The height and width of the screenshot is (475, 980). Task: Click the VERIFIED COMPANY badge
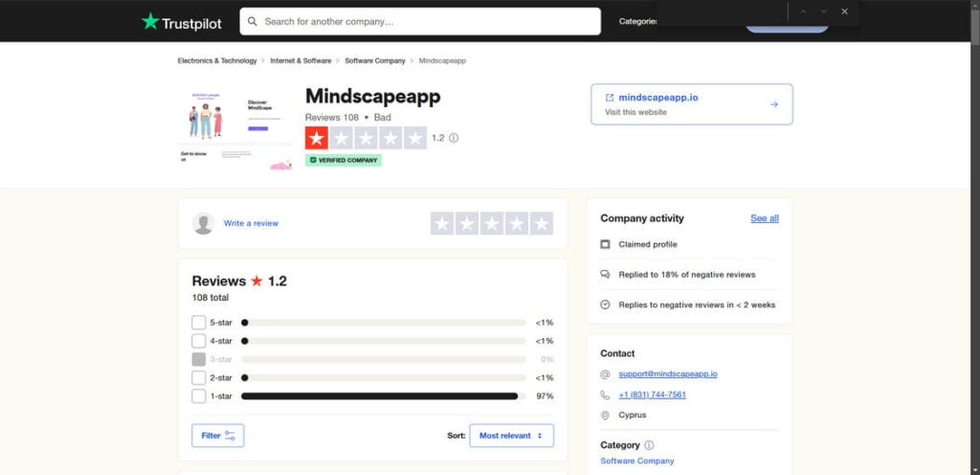pos(344,161)
